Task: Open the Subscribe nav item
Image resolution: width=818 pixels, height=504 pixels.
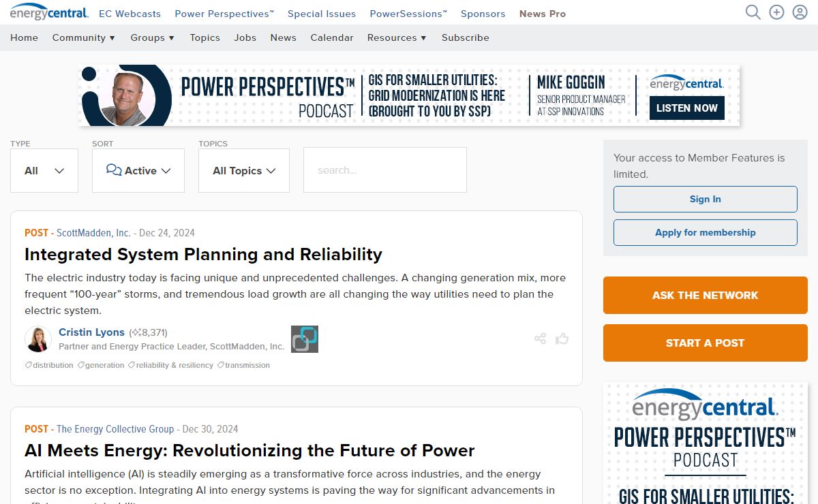Action: click(466, 37)
